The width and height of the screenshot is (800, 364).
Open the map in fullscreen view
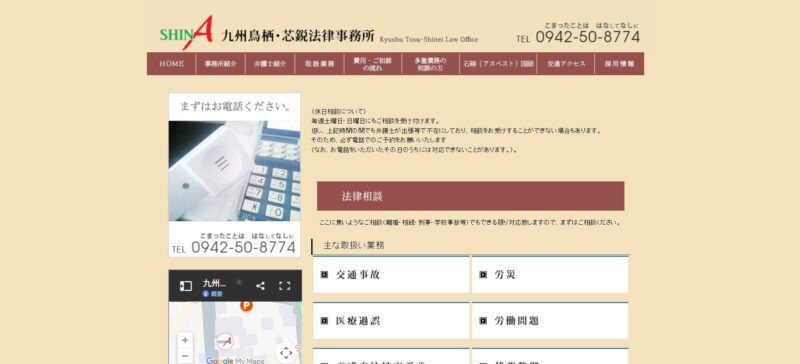point(285,286)
